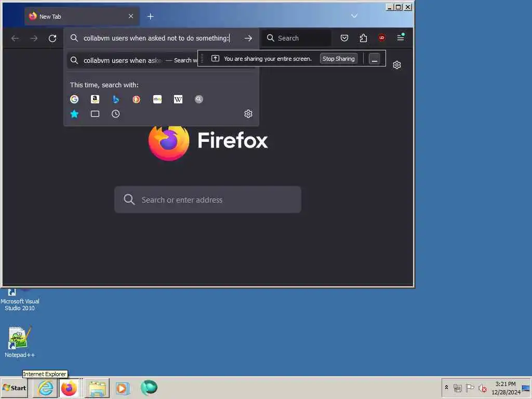Search with eBay engine icon
532x399 pixels.
(157, 99)
